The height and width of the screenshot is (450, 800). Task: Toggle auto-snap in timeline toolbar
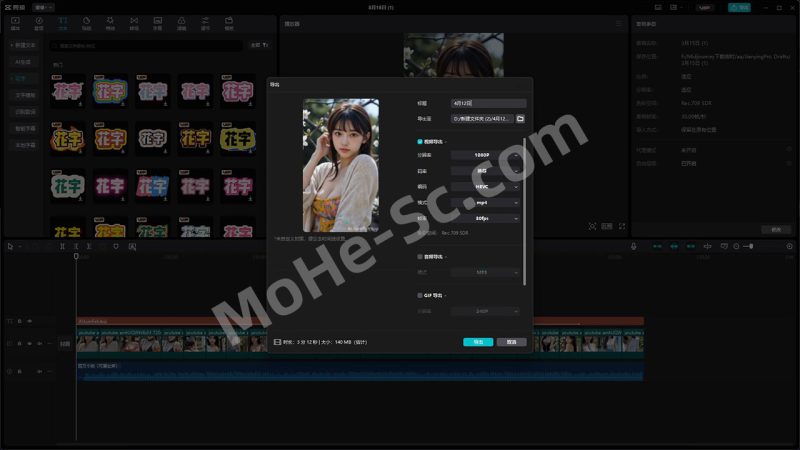coord(674,246)
